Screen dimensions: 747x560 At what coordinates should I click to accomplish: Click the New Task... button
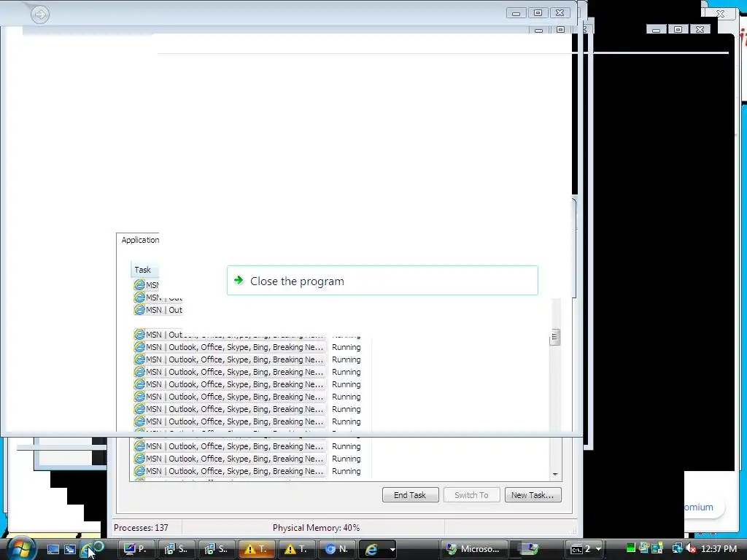point(533,495)
